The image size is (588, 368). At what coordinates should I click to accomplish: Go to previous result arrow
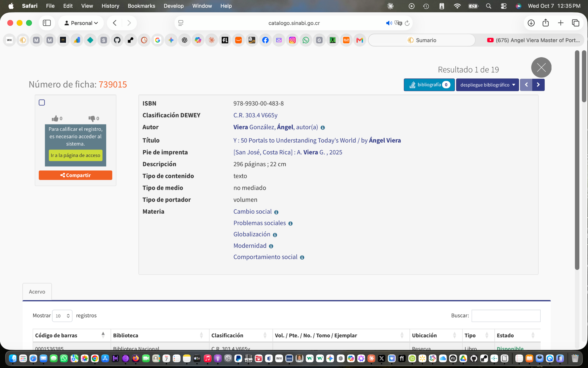(526, 85)
